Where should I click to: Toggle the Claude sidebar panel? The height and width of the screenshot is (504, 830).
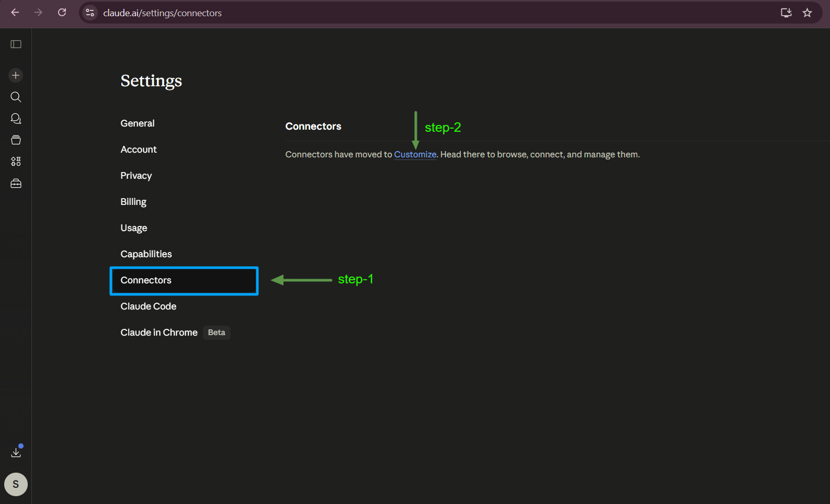pyautogui.click(x=16, y=44)
